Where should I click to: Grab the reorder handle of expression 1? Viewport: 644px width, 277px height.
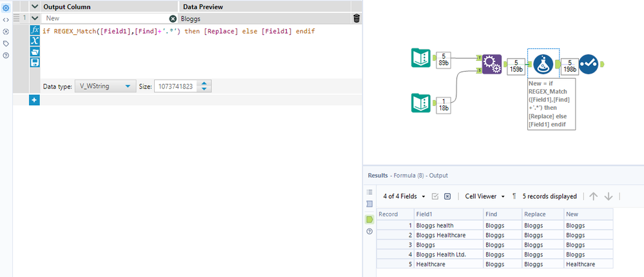16,18
